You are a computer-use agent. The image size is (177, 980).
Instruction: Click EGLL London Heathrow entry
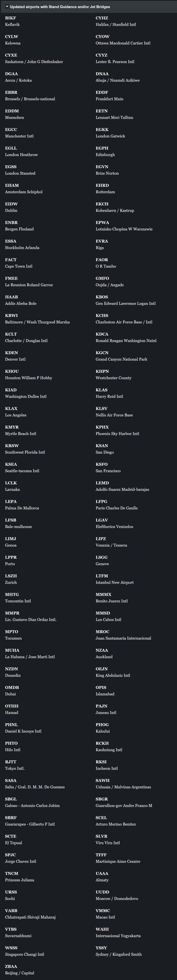point(21,151)
